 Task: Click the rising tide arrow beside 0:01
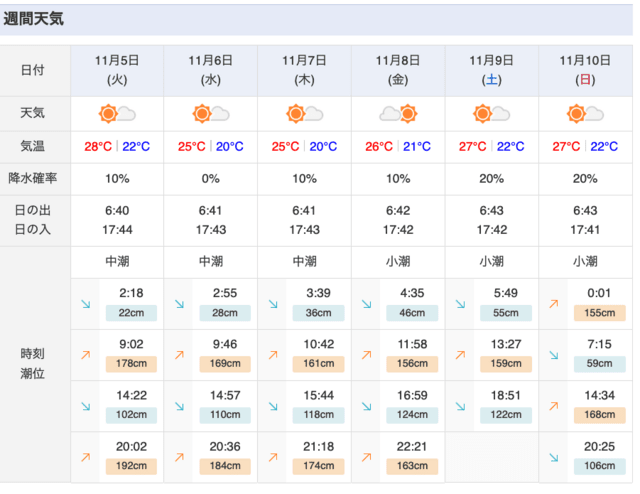(x=554, y=304)
